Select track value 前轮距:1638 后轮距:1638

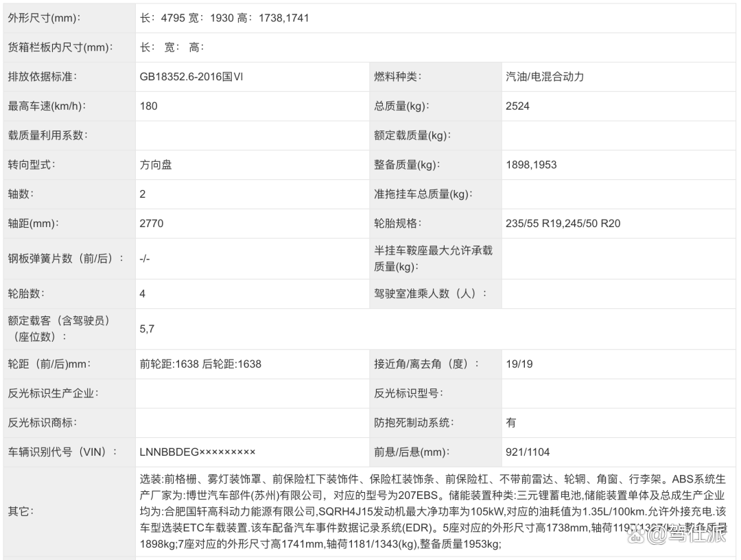click(x=200, y=364)
